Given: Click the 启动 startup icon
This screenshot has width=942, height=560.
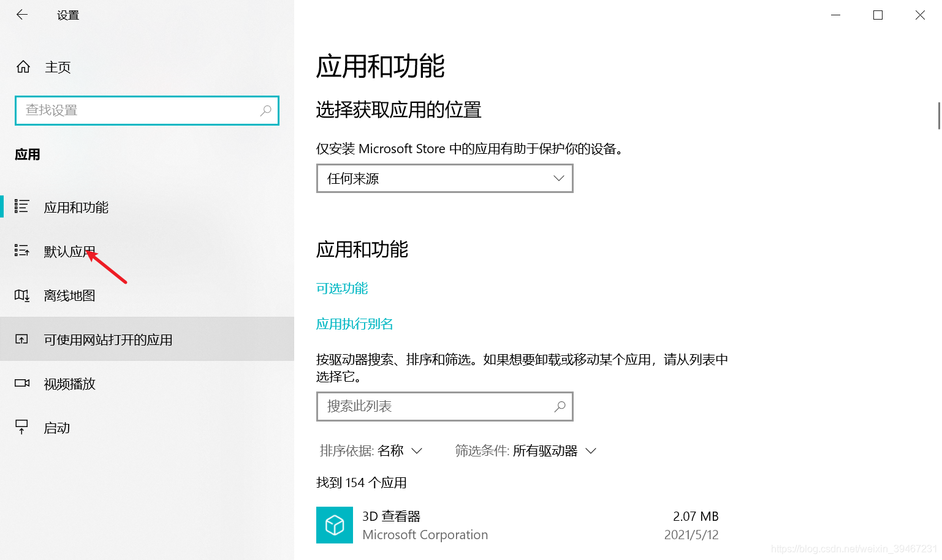Looking at the screenshot, I should (x=22, y=428).
